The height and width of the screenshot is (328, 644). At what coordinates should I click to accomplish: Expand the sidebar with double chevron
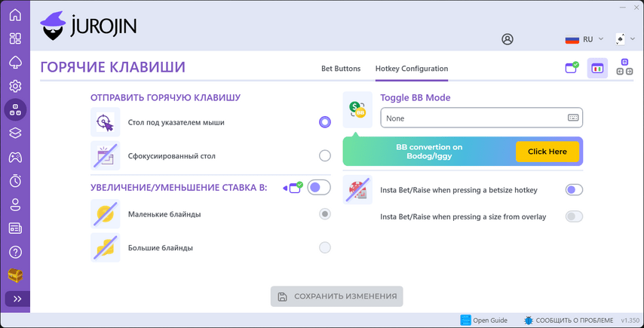coord(17,299)
